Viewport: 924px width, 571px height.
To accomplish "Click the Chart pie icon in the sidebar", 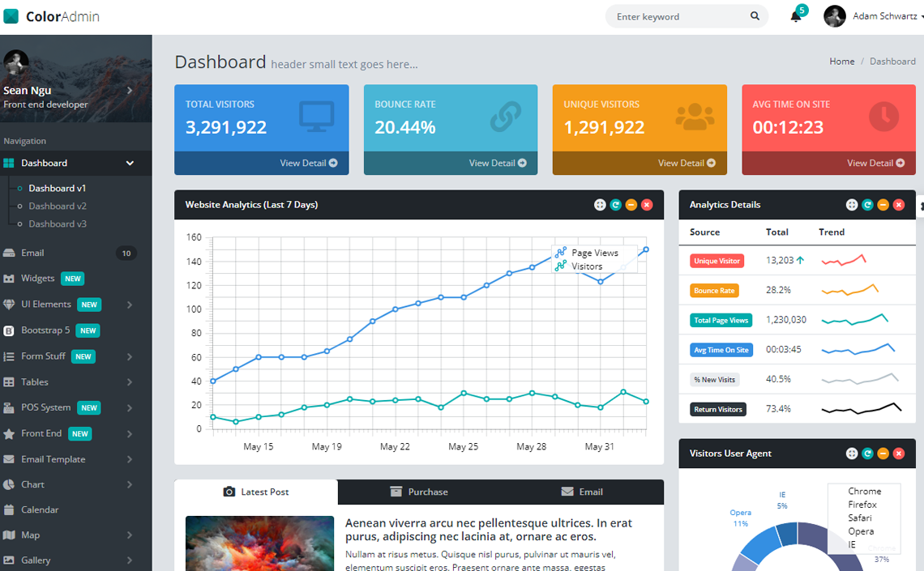I will point(9,484).
